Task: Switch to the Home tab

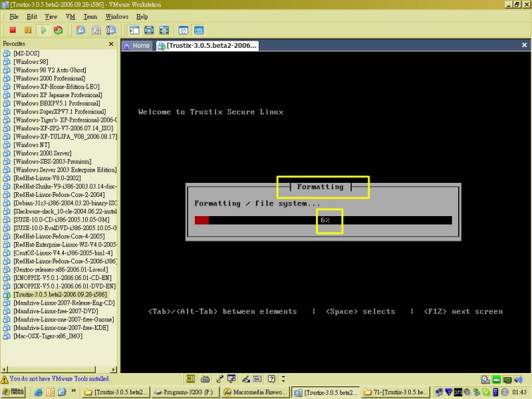Action: pos(137,46)
